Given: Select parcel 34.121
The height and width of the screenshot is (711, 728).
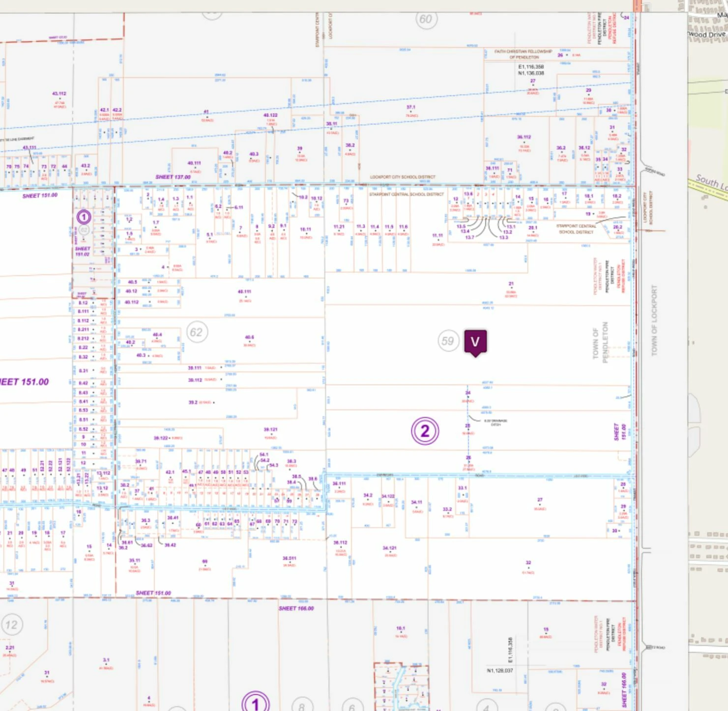Looking at the screenshot, I should click(x=389, y=548).
